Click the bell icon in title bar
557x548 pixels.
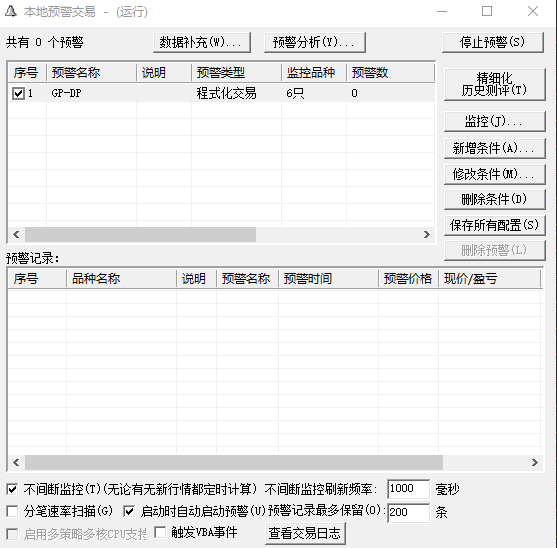(x=11, y=11)
